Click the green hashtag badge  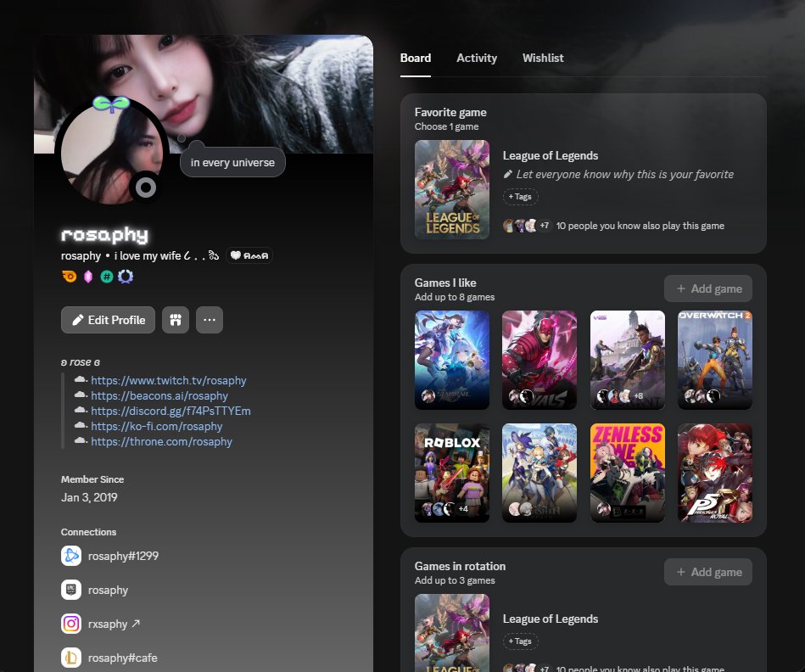[107, 277]
